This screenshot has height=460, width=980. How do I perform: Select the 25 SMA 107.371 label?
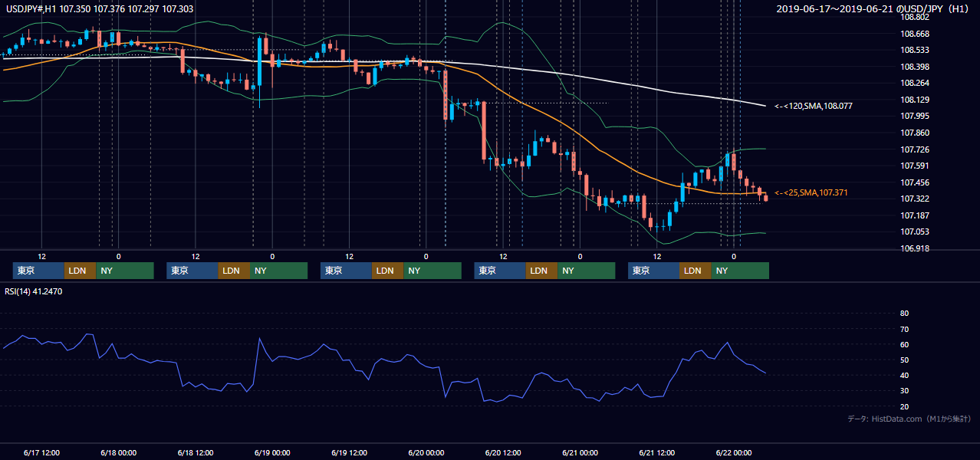(x=811, y=192)
